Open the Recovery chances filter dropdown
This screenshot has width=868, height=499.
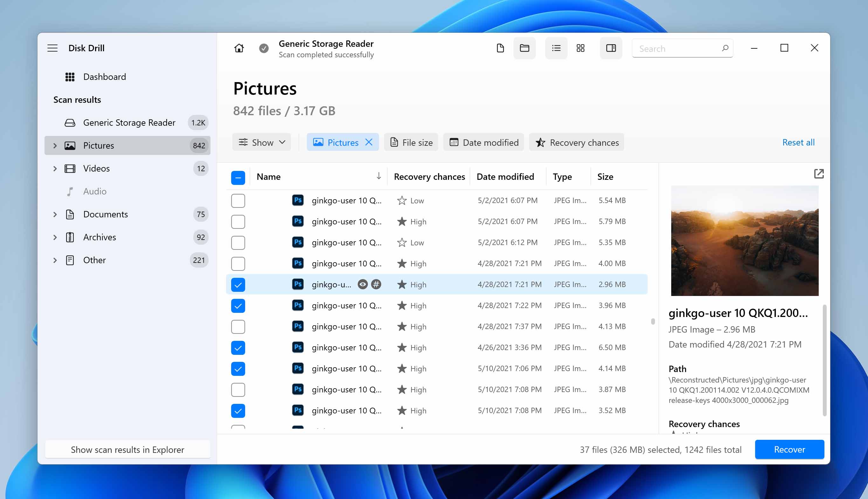coord(577,142)
